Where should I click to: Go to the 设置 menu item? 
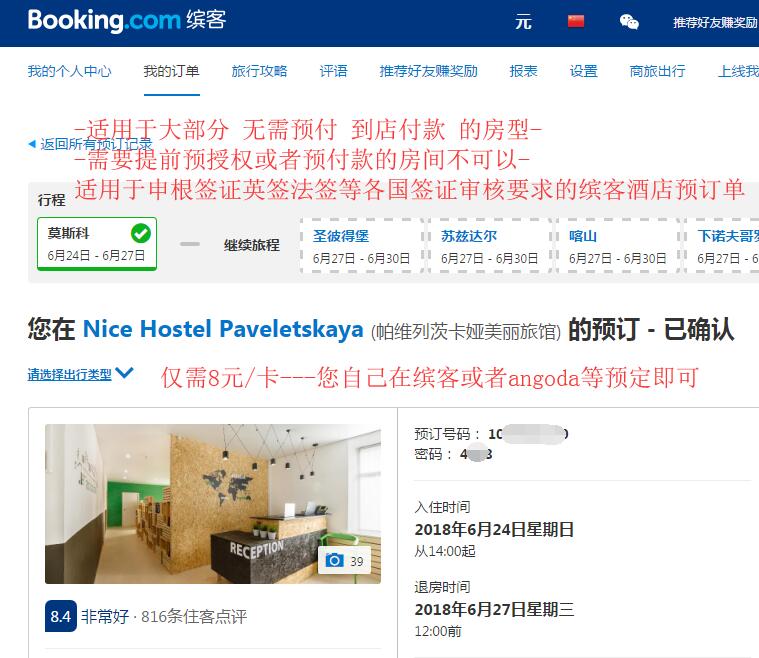coord(583,71)
